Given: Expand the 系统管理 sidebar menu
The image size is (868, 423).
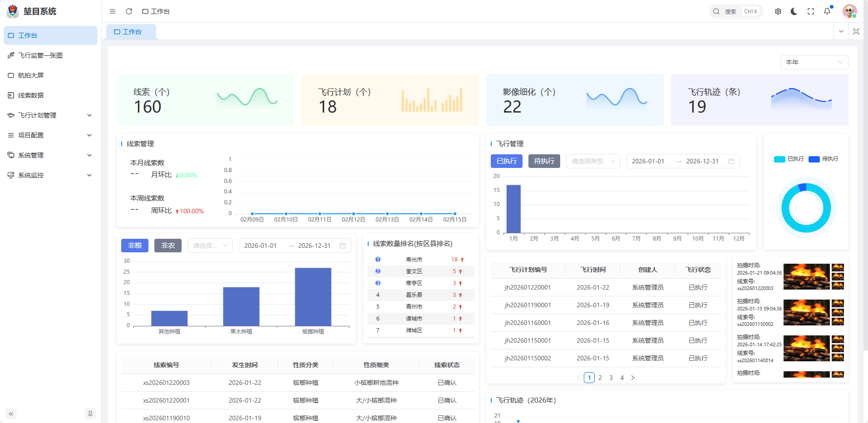Looking at the screenshot, I should [x=50, y=155].
